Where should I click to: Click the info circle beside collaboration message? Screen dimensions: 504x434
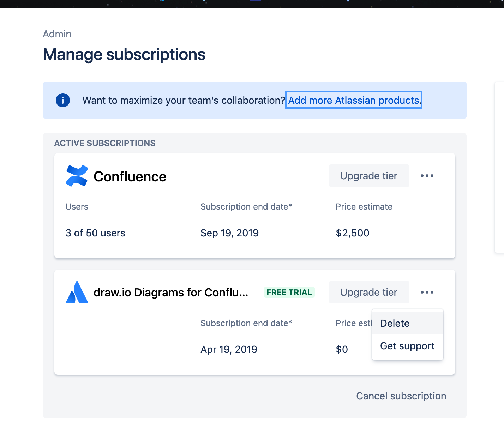pyautogui.click(x=62, y=100)
